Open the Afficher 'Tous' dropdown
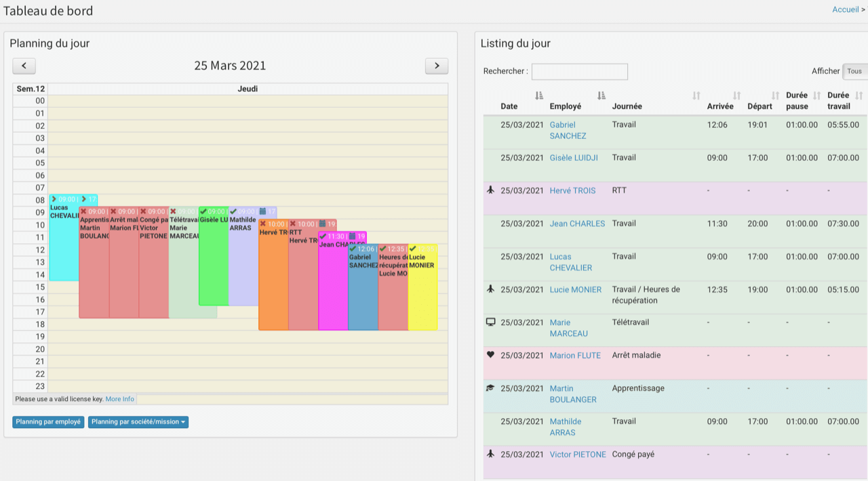The width and height of the screenshot is (868, 481). click(x=854, y=71)
